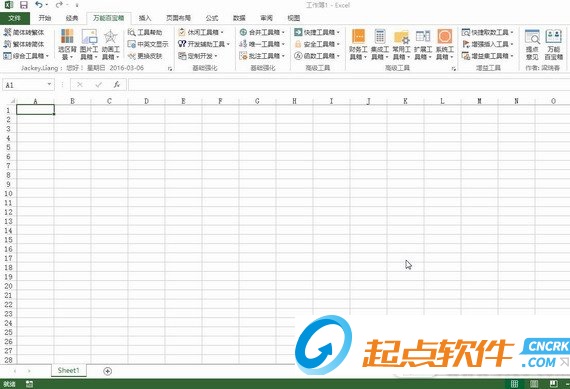Switch to Normal view in status bar
The image size is (570, 389).
(514, 384)
